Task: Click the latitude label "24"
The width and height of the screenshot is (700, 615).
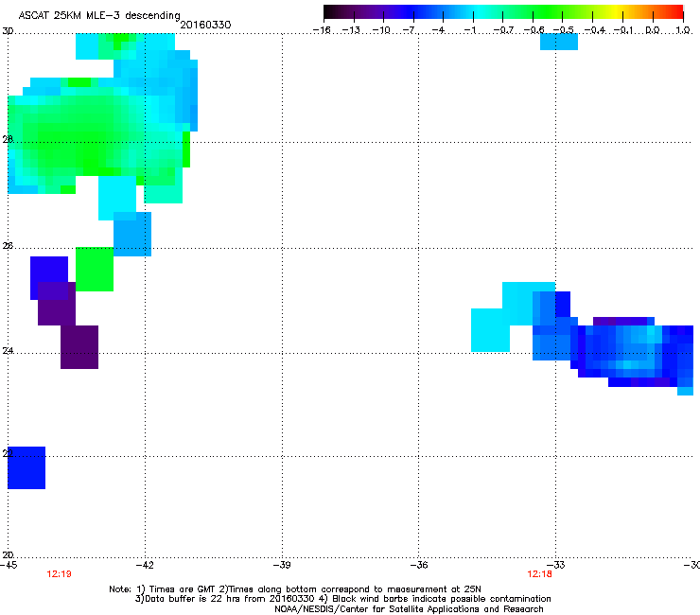Action: tap(8, 351)
